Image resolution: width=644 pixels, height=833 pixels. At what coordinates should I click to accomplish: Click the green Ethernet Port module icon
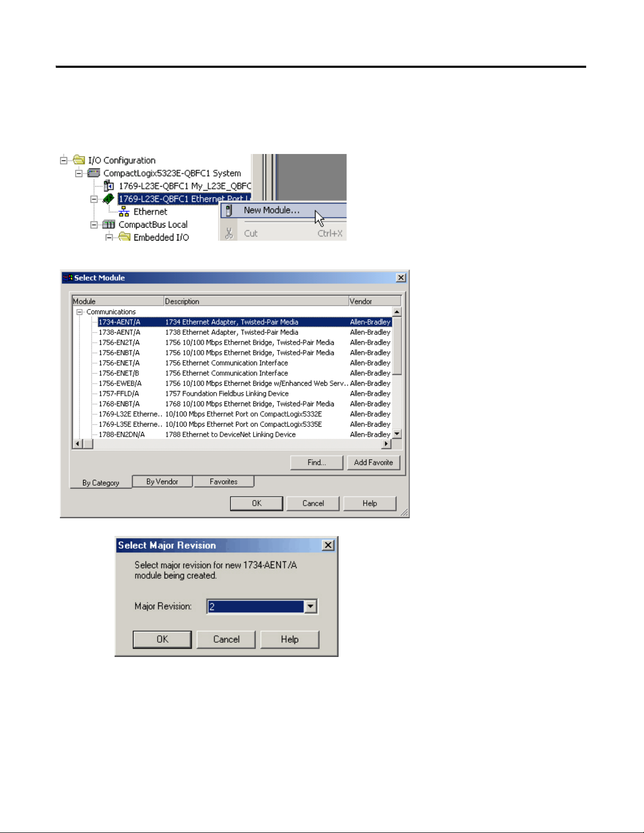[x=109, y=199]
